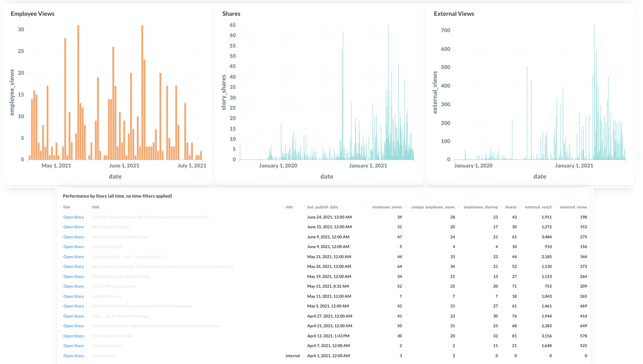Click the 'Performance by Story' table title
This screenshot has width=643, height=364.
[117, 196]
